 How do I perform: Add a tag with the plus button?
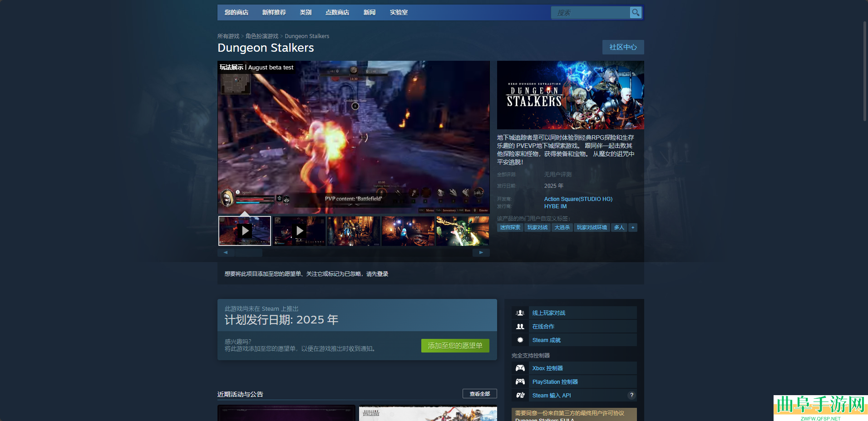click(633, 228)
